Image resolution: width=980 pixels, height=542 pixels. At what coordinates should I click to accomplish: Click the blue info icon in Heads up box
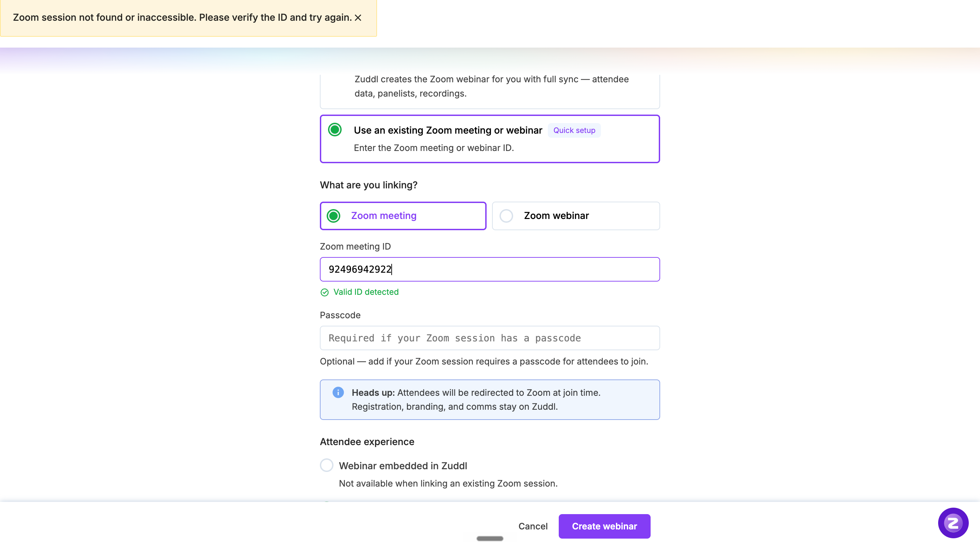click(x=338, y=392)
